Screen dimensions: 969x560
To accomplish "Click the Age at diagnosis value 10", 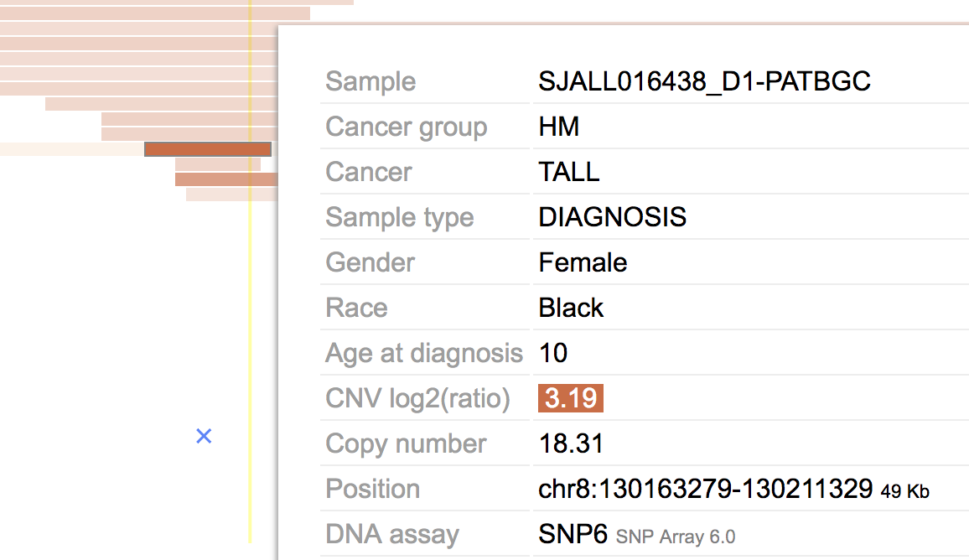I will point(553,353).
